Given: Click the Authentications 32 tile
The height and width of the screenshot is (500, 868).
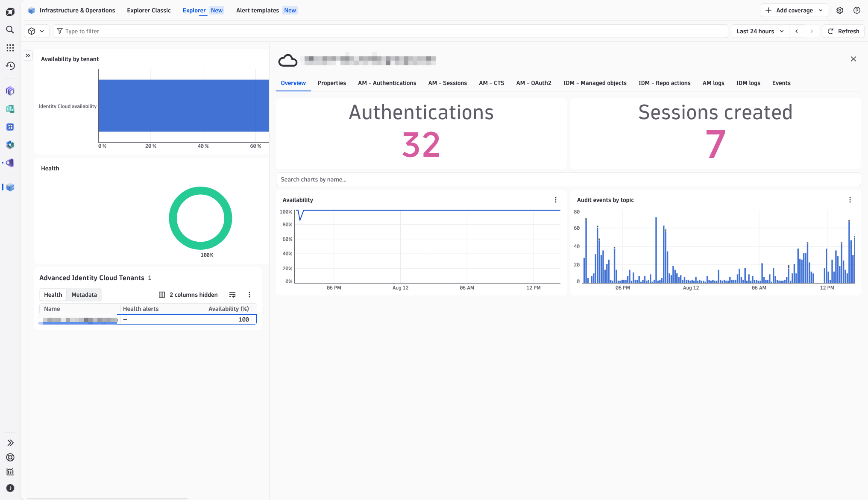Looking at the screenshot, I should coord(421,133).
